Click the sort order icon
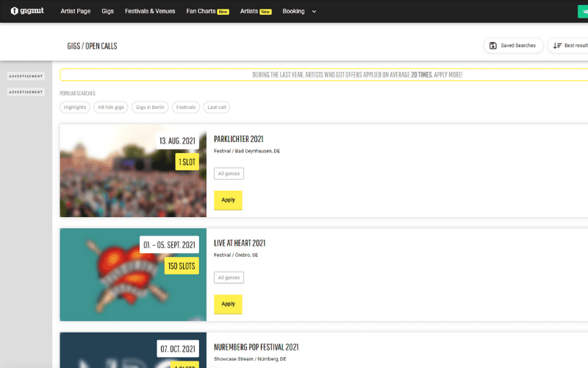588x368 pixels. (x=557, y=46)
